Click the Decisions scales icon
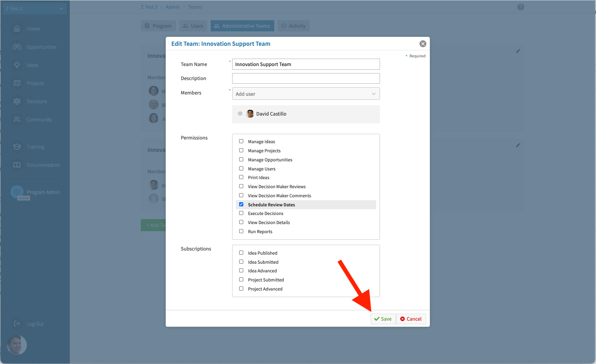 (x=17, y=101)
